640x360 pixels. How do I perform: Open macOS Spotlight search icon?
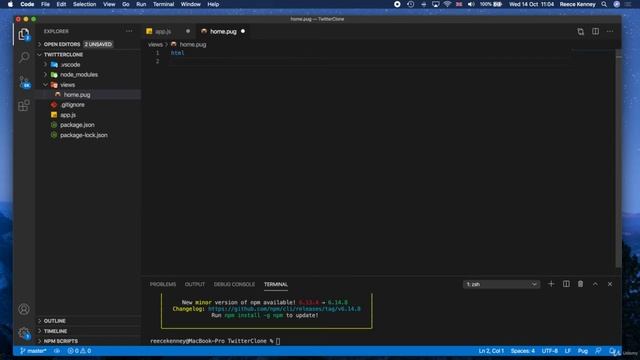(604, 4)
